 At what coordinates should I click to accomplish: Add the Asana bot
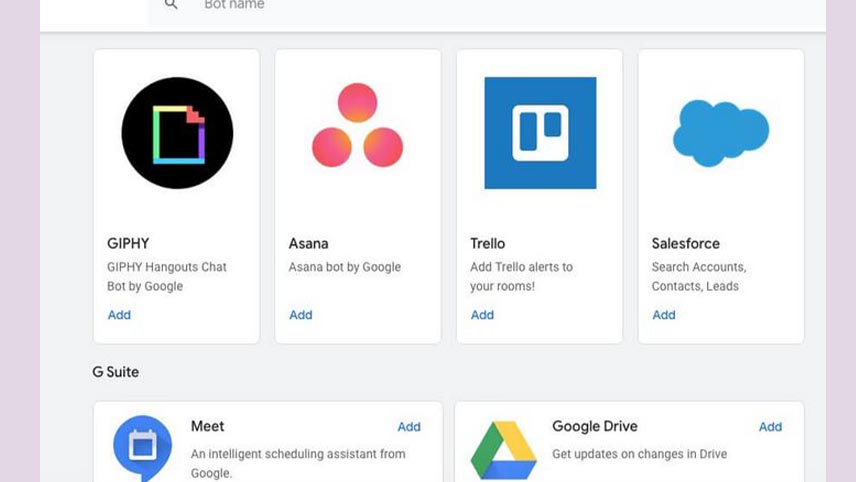tap(301, 315)
